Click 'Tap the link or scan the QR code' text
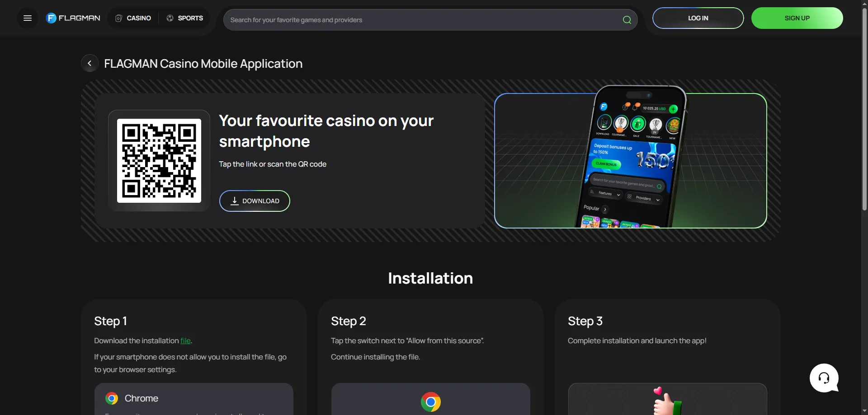The height and width of the screenshot is (415, 868). click(273, 164)
